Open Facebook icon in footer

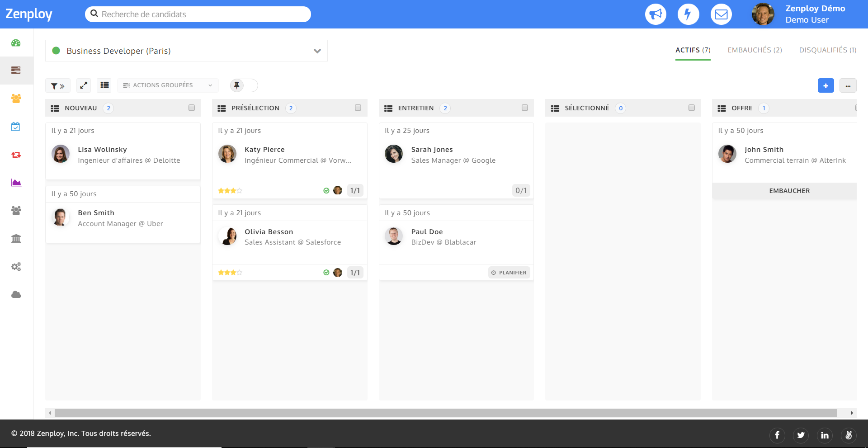(777, 435)
